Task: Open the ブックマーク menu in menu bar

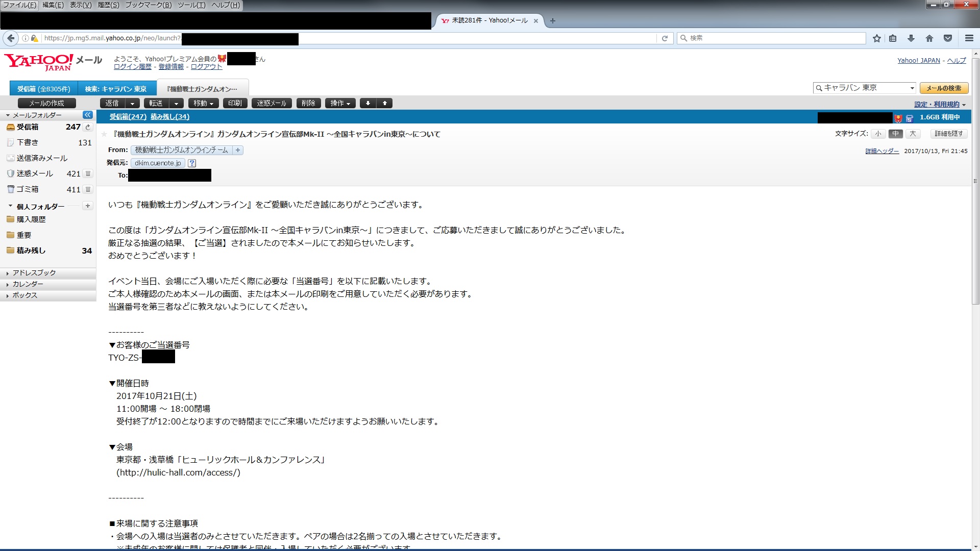Action: pos(148,5)
